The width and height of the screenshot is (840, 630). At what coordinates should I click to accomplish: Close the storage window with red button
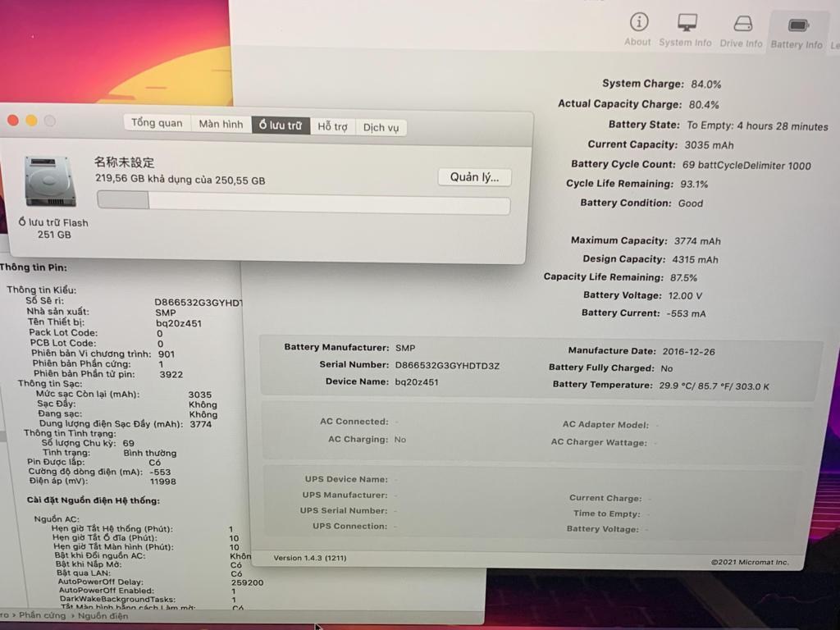[13, 121]
